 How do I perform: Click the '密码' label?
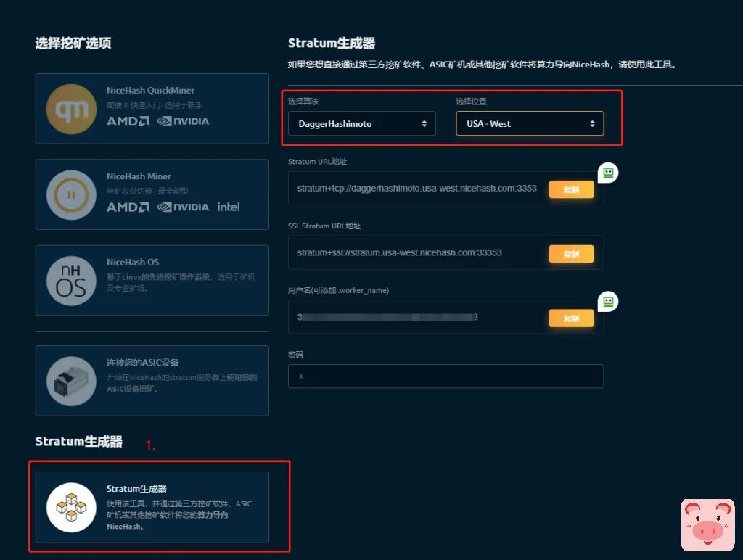pos(295,355)
